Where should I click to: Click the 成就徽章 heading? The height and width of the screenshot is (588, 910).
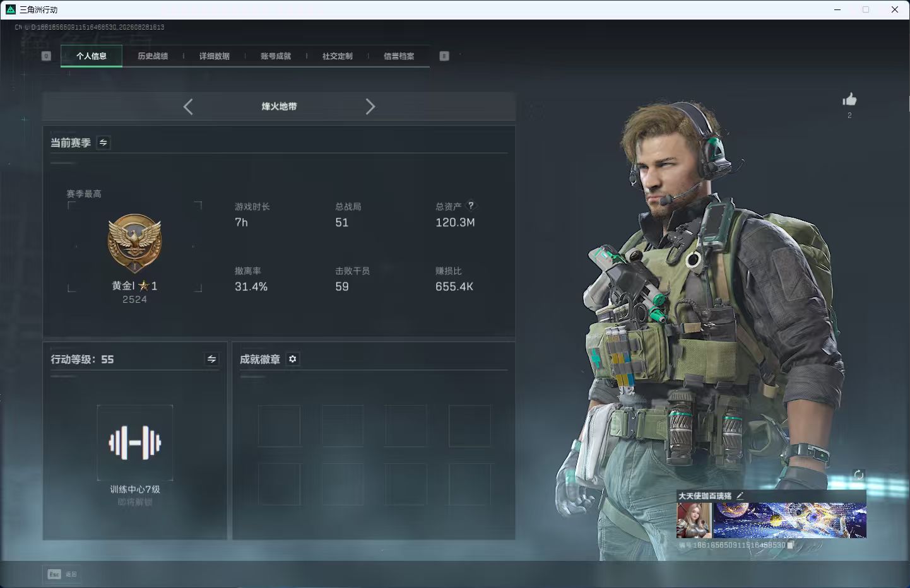[x=260, y=359]
